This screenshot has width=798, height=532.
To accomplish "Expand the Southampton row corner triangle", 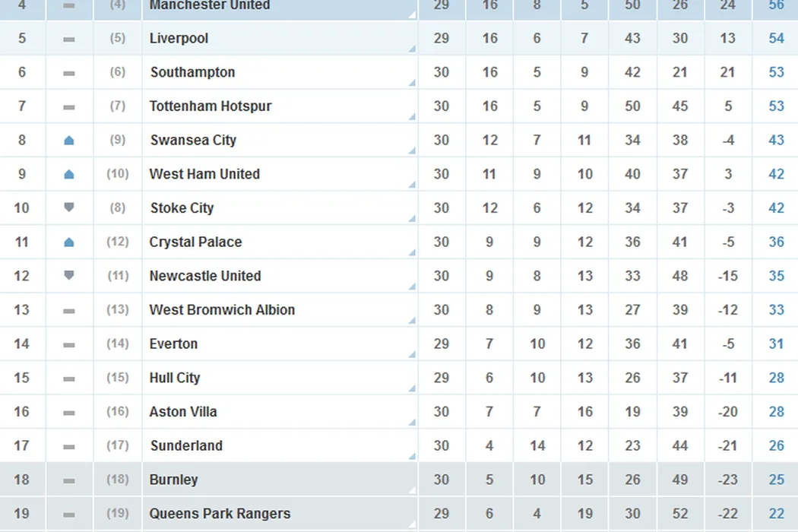I will (412, 83).
